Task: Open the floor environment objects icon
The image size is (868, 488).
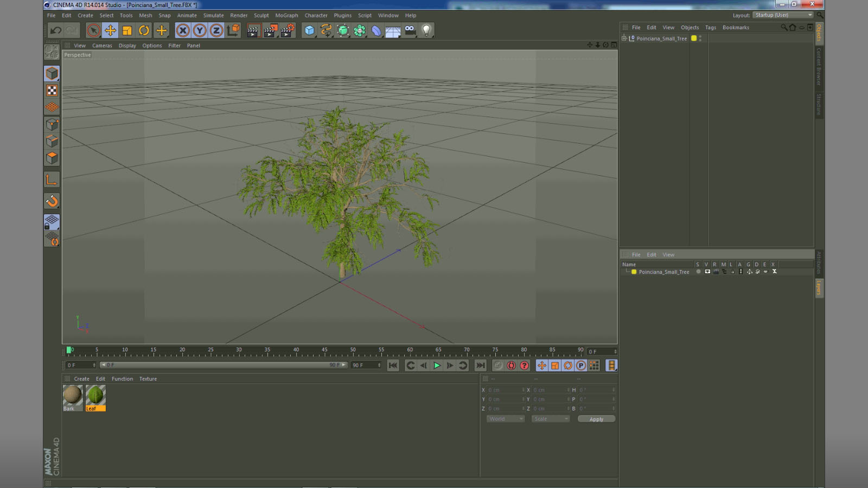Action: click(x=393, y=31)
